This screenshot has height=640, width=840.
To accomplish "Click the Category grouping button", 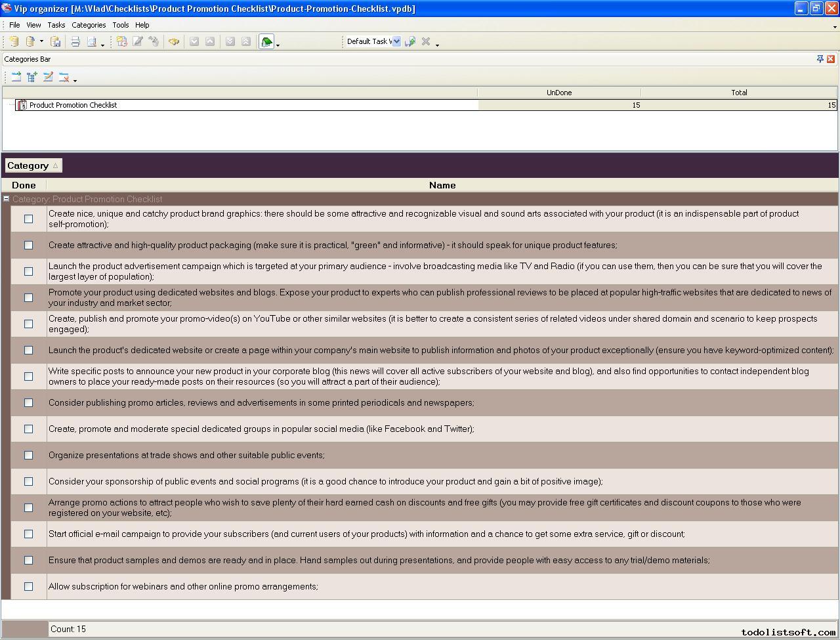I will pos(33,165).
